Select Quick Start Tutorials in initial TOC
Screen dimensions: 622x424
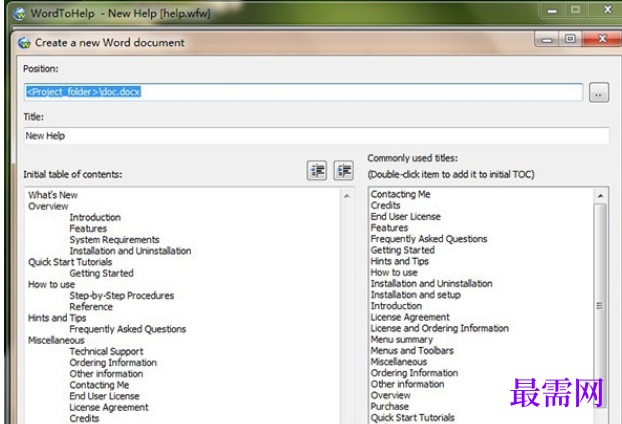(x=70, y=262)
